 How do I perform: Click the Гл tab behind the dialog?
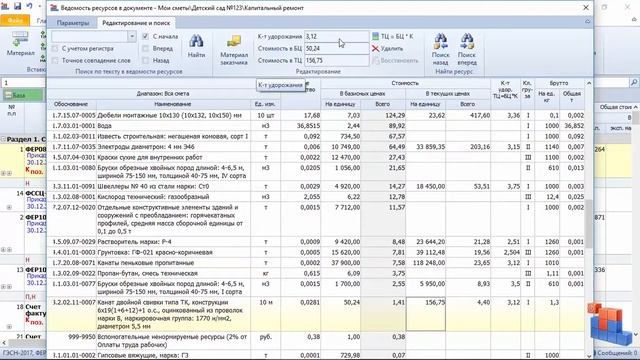point(41,20)
